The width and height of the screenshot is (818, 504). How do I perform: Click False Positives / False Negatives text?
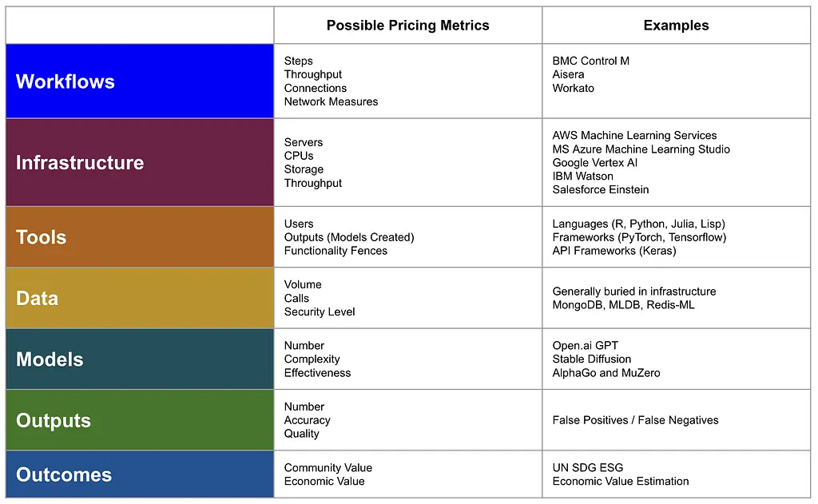click(635, 420)
